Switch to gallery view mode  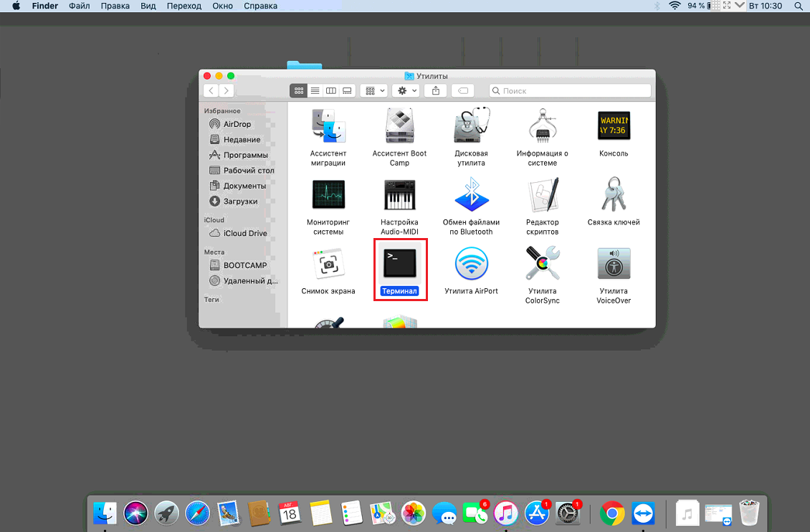(x=347, y=91)
